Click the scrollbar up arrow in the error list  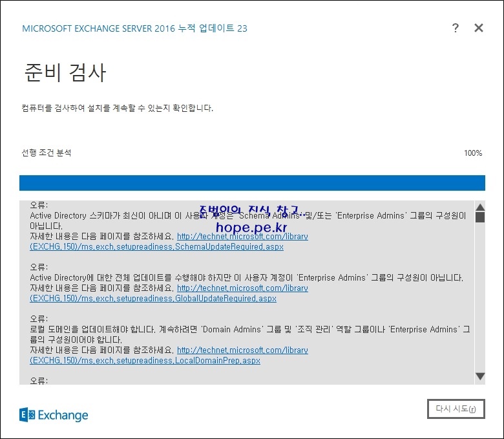(480, 207)
